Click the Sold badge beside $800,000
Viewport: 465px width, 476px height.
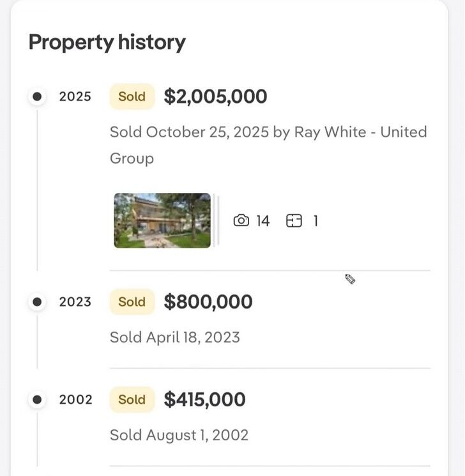click(x=132, y=302)
